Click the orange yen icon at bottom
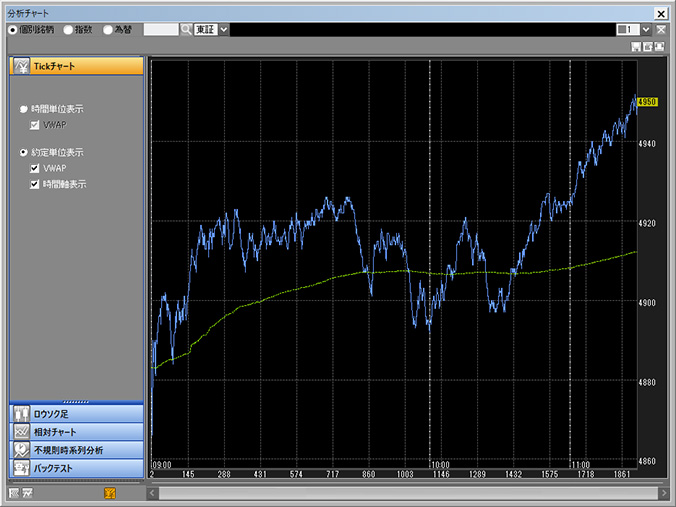This screenshot has width=676, height=507. [110, 493]
